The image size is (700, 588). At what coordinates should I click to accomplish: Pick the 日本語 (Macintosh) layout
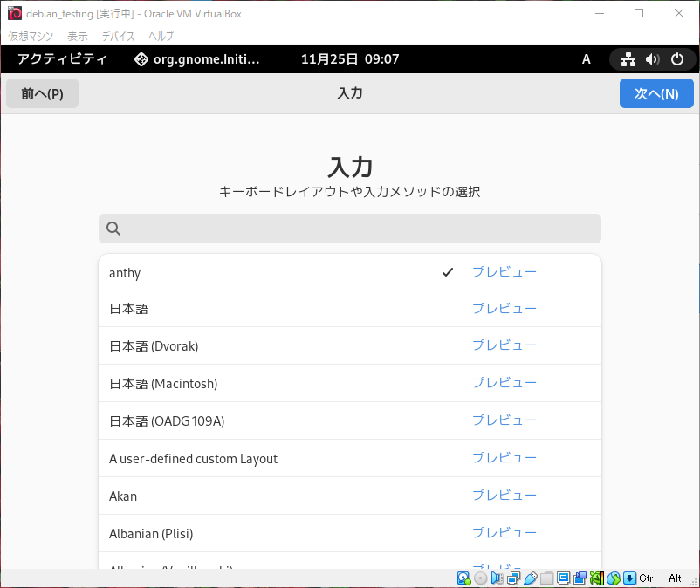pyautogui.click(x=350, y=383)
